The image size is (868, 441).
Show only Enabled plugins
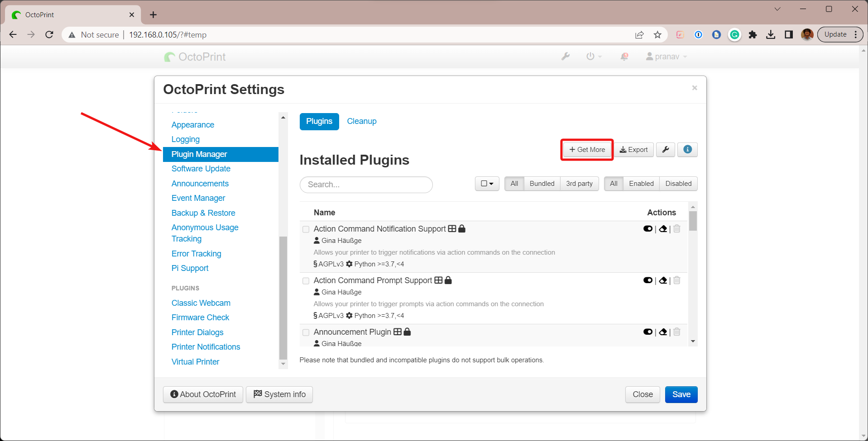coord(641,184)
